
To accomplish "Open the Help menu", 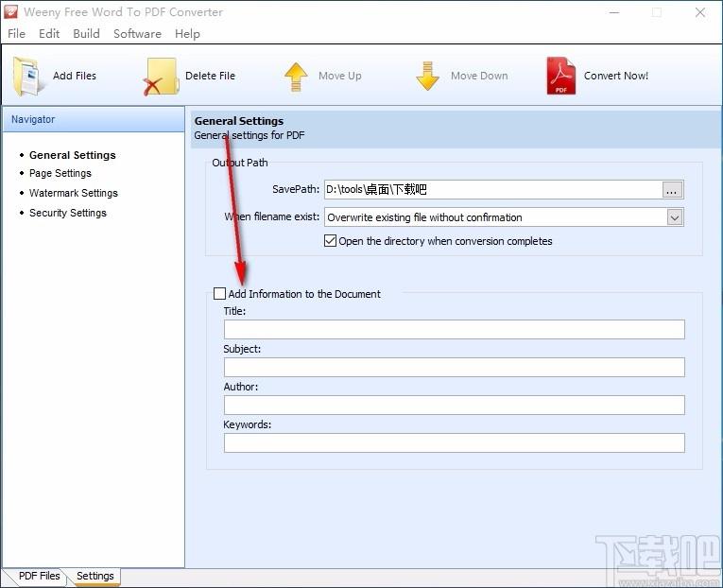I will [187, 34].
